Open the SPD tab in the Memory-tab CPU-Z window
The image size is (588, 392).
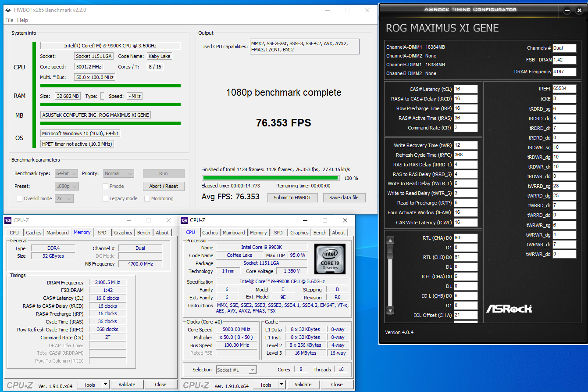(102, 233)
